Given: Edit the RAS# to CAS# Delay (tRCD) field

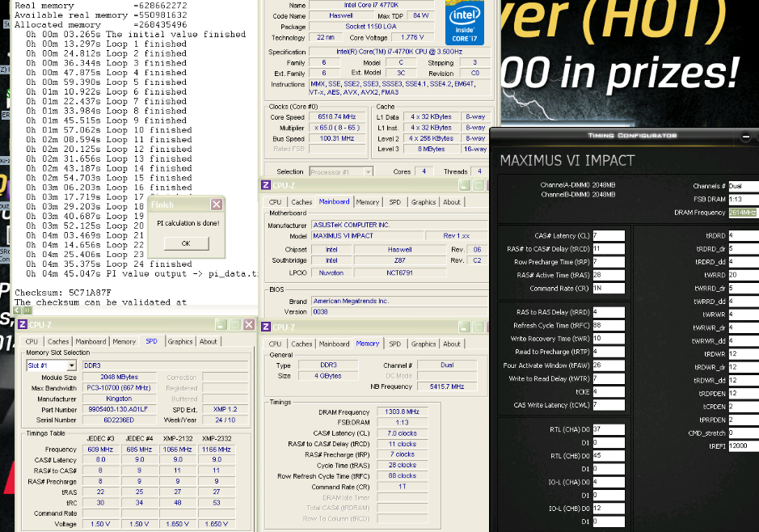Looking at the screenshot, I should coord(609,249).
